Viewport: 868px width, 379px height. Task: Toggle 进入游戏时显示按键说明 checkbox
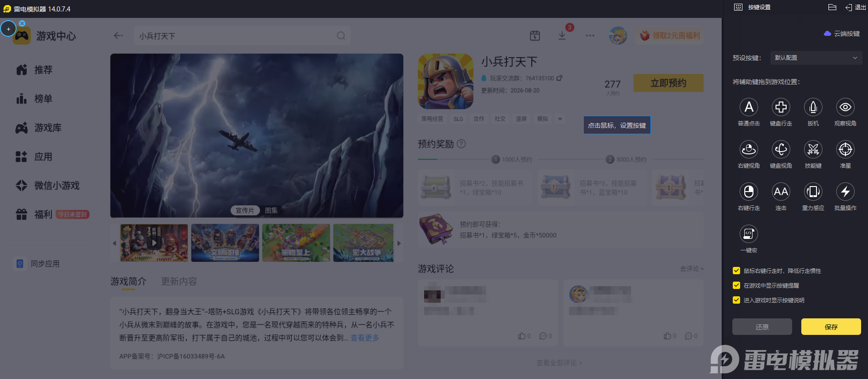tap(736, 300)
